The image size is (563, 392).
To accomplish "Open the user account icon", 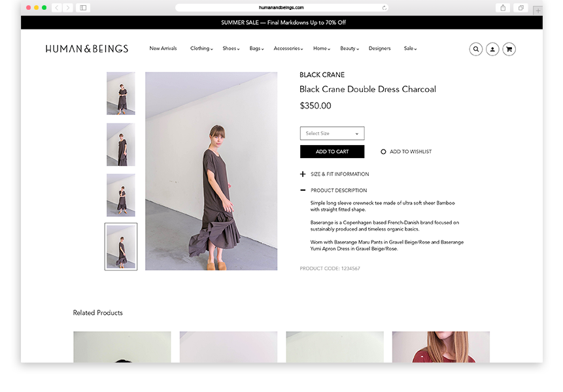I will pyautogui.click(x=492, y=49).
